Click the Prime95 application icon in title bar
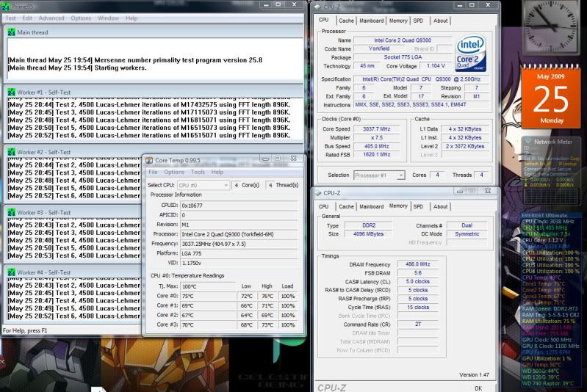Viewport: 587px width, 392px height. point(7,6)
